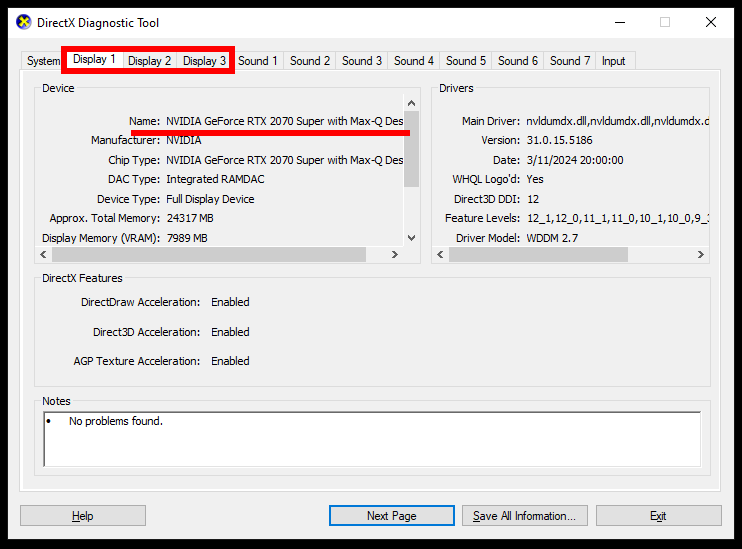This screenshot has width=742, height=549.
Task: Click the Help button
Action: click(x=83, y=515)
